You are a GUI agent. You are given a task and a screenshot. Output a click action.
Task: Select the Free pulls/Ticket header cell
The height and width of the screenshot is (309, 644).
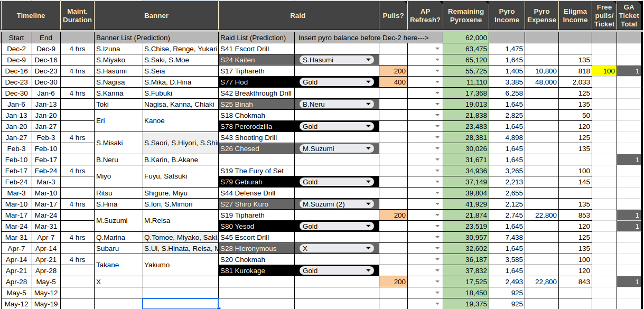click(x=604, y=15)
